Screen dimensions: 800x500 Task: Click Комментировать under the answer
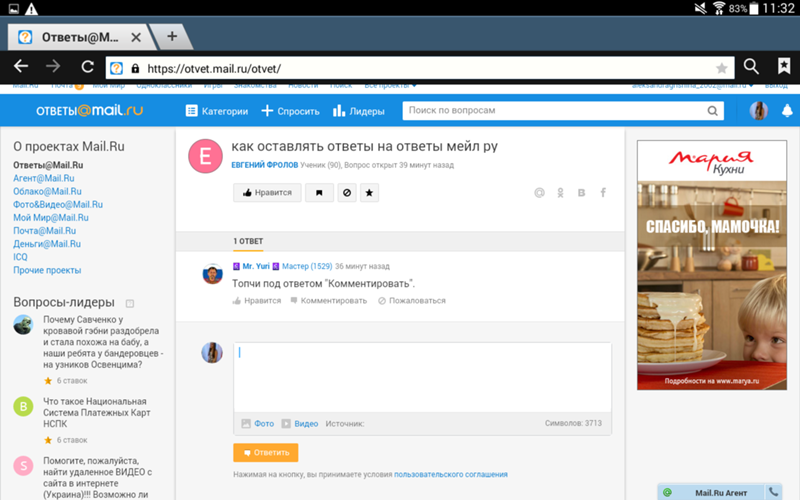point(329,301)
